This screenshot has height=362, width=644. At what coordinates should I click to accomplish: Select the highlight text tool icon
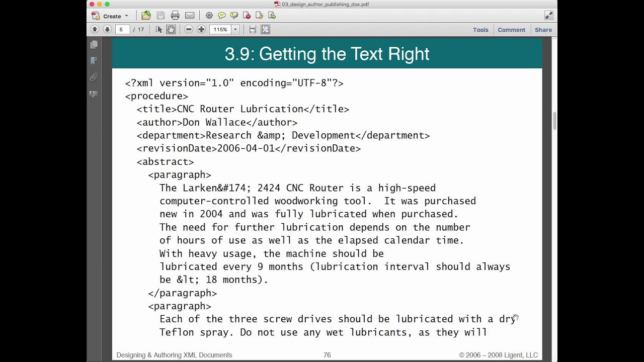coord(234,16)
